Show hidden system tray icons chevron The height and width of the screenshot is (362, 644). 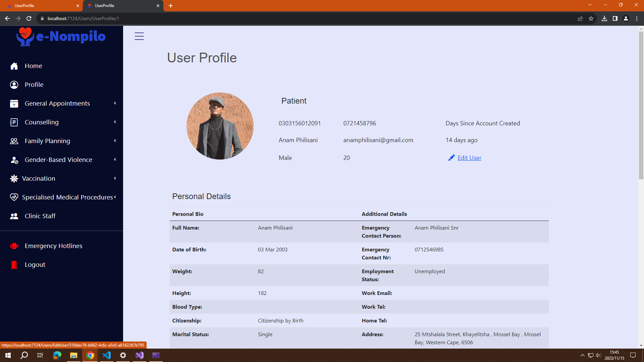(x=582, y=355)
